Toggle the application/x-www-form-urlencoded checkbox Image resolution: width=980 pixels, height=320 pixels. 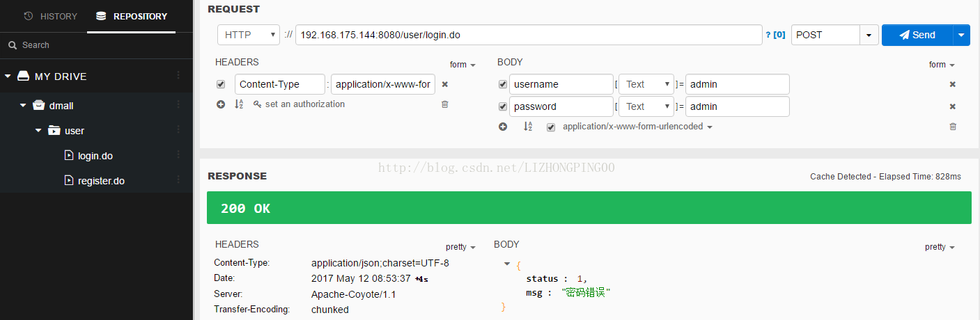[x=551, y=127]
